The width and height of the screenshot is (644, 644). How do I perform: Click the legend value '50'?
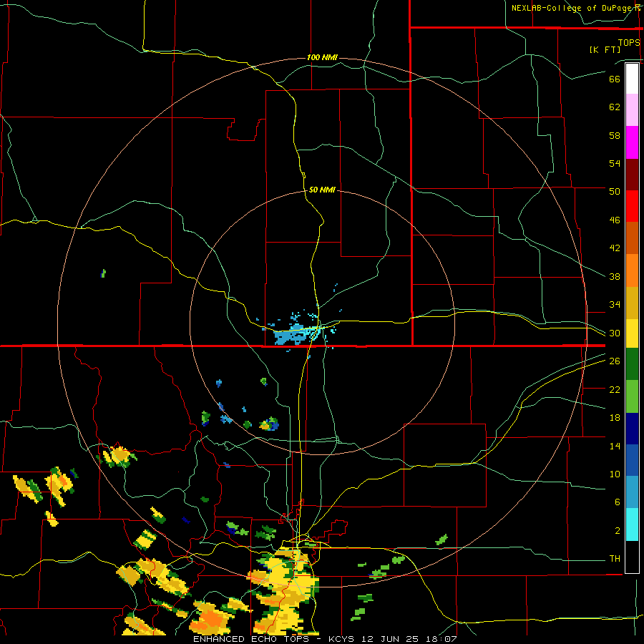[x=615, y=191]
